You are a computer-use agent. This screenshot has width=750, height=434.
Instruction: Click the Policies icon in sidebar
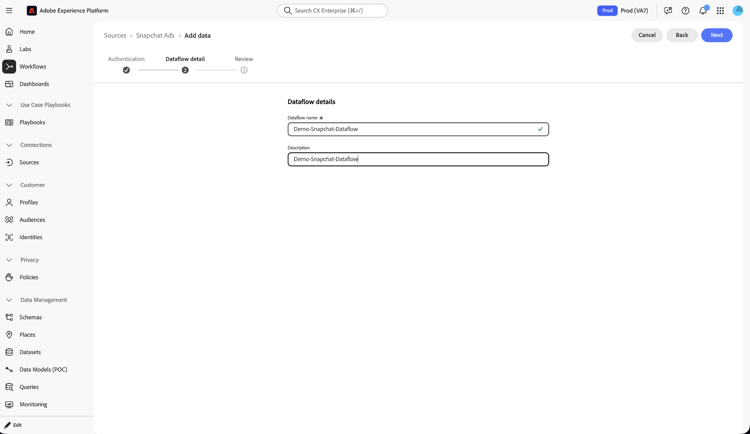click(9, 277)
